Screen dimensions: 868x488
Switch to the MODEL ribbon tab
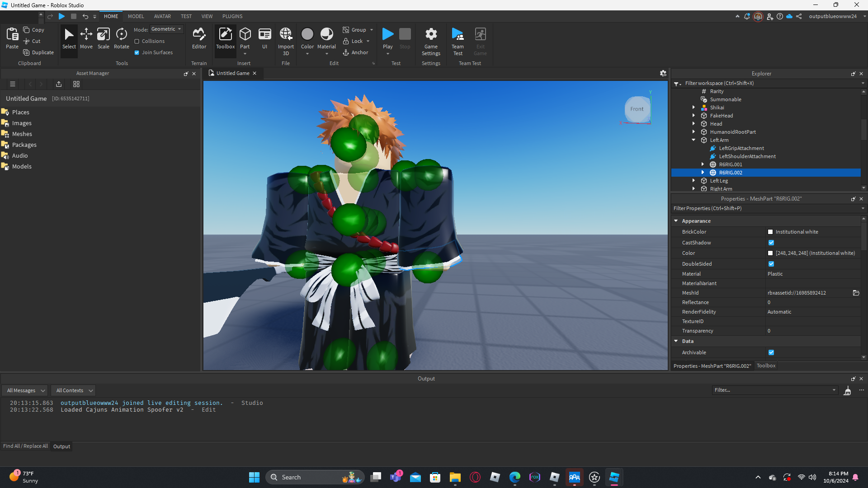tap(136, 16)
